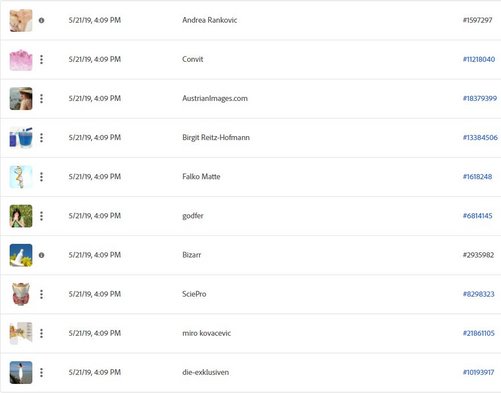This screenshot has height=393, width=501.
Task: Select the pink flower thumbnail by Convit
Action: pos(21,60)
